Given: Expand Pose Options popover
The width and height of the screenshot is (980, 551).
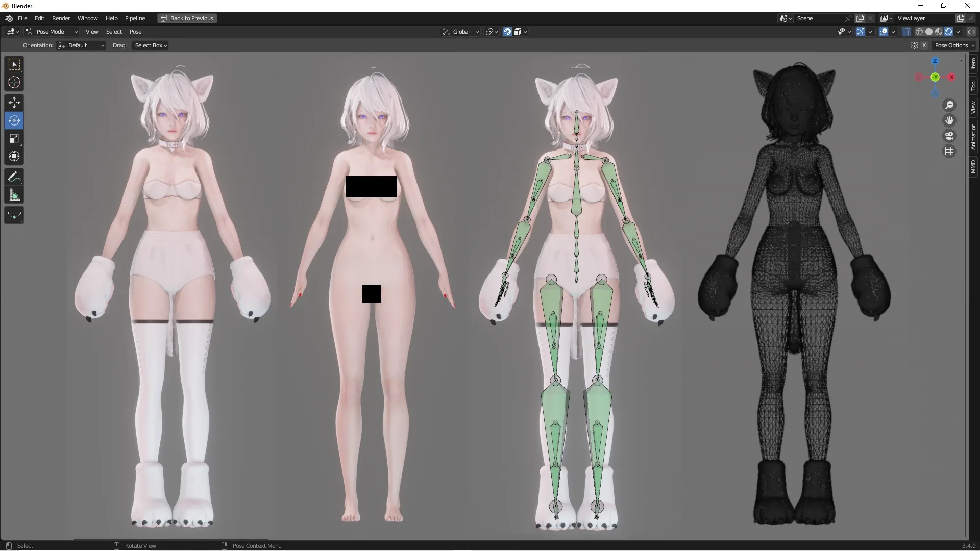Looking at the screenshot, I should tap(954, 45).
